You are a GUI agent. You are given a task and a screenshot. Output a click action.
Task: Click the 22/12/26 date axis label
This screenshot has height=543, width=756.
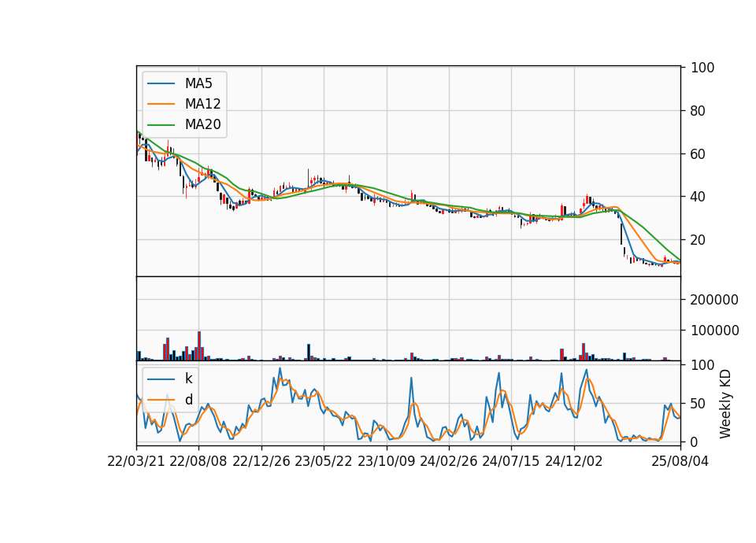(x=261, y=461)
